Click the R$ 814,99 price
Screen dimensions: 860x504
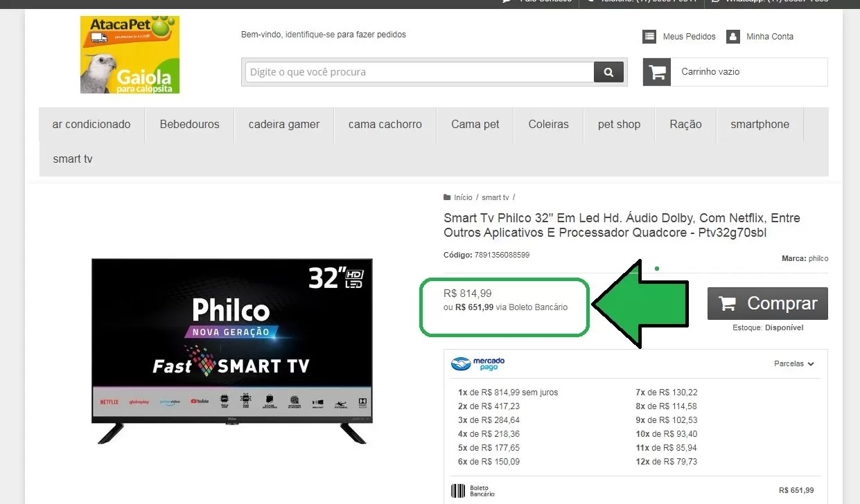(x=468, y=294)
